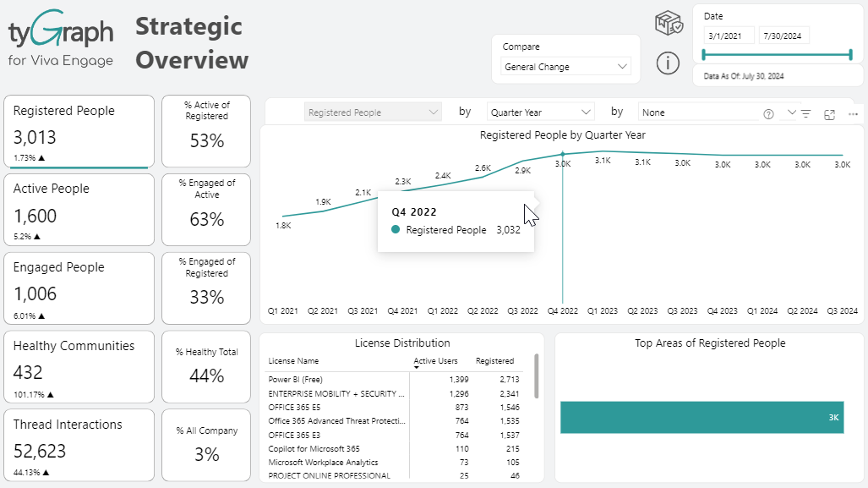Click the date range slider track
This screenshot has width=868, height=488.
pos(778,54)
